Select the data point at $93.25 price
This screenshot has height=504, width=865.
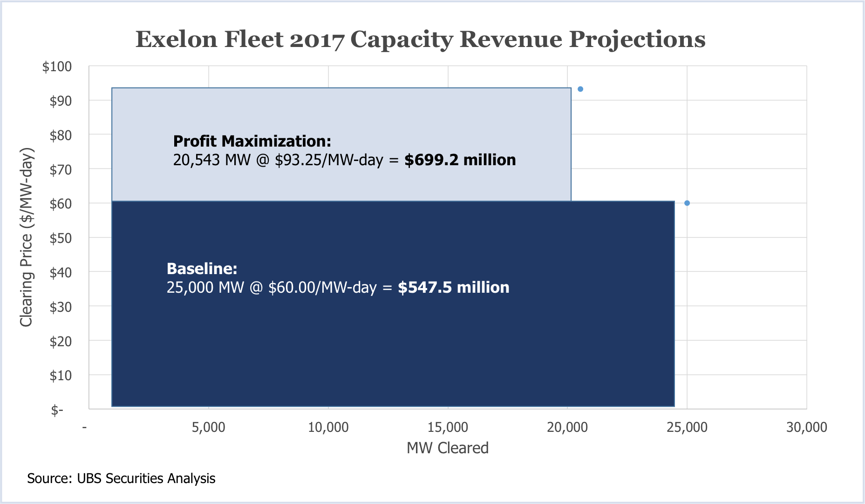coord(580,89)
